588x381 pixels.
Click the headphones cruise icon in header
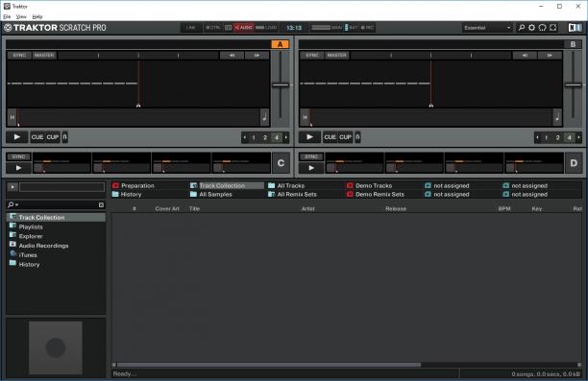(542, 27)
